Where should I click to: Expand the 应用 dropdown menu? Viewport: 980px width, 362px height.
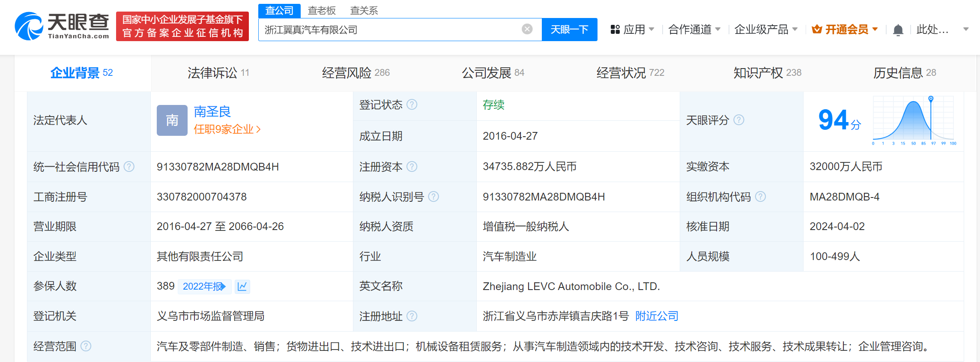[x=633, y=30]
